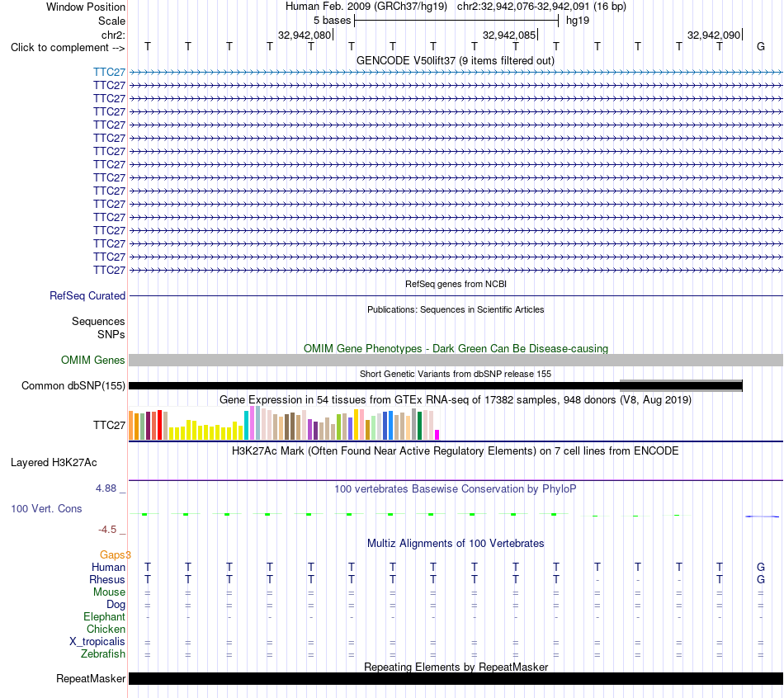Click the hg19 scale label
Image resolution: width=784 pixels, height=698 pixels.
[x=578, y=21]
